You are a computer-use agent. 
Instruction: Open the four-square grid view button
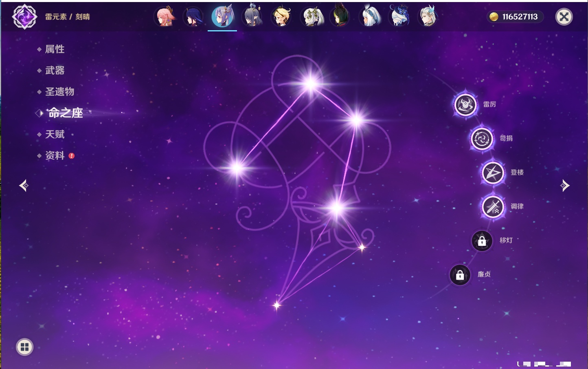click(x=24, y=347)
